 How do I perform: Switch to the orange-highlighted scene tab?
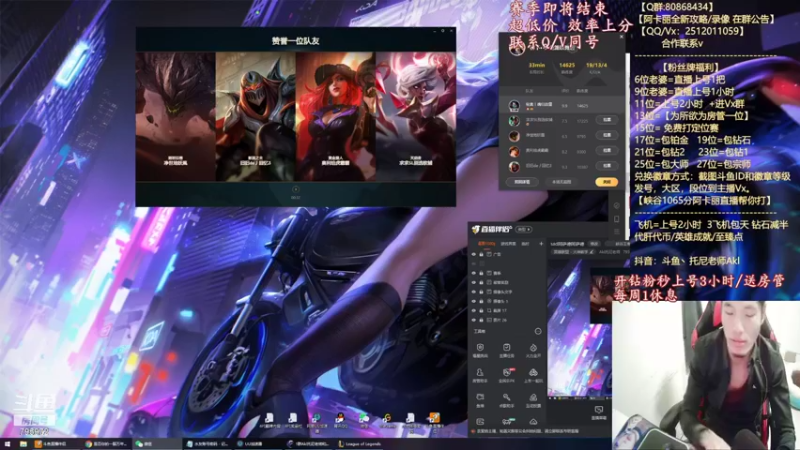(x=486, y=244)
